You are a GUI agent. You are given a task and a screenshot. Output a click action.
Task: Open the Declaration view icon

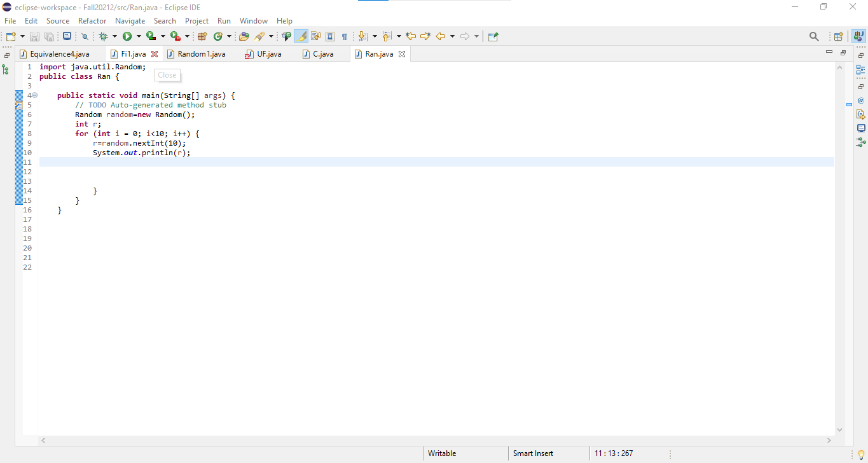[x=861, y=114]
